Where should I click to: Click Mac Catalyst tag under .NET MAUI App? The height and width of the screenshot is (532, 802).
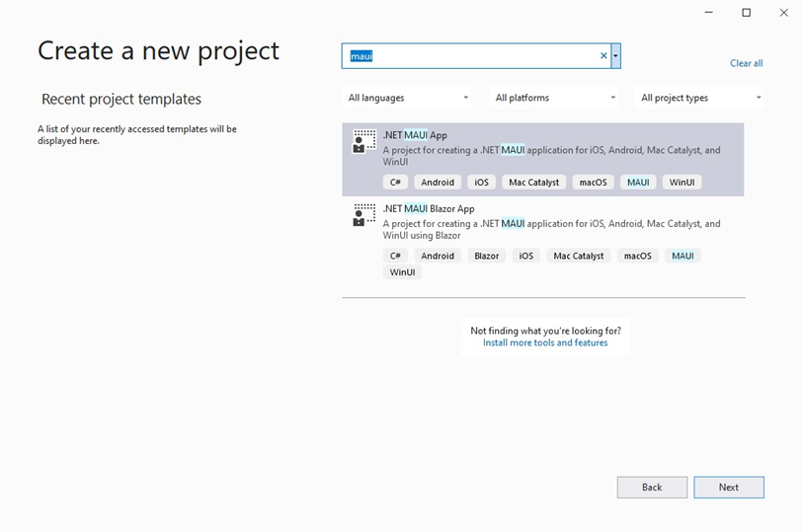(x=534, y=183)
